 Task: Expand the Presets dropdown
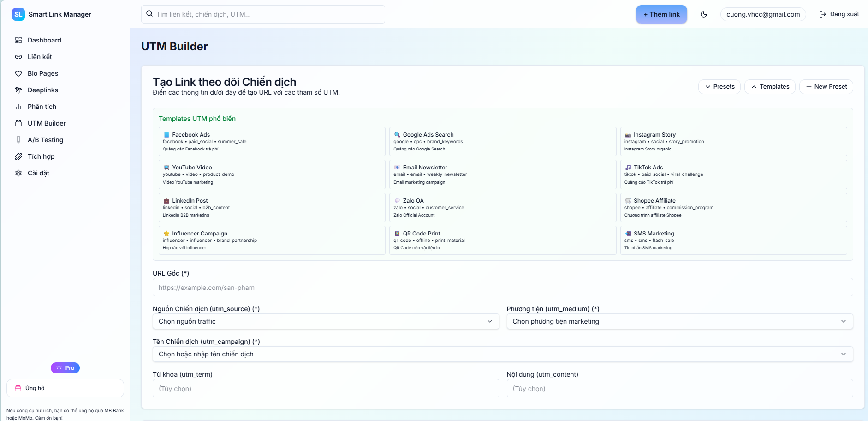pyautogui.click(x=719, y=87)
